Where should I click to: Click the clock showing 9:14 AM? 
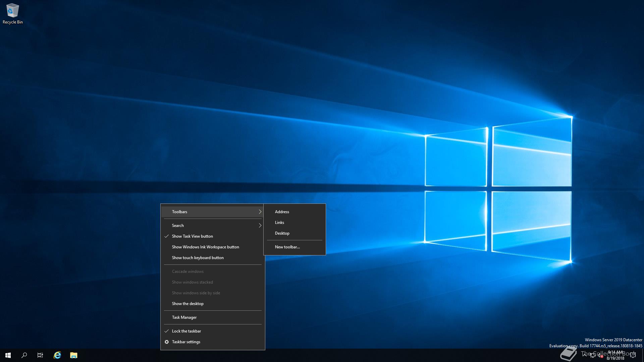tap(615, 355)
